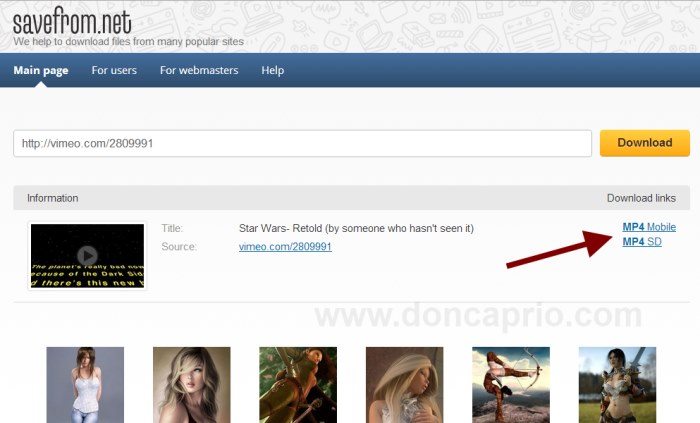This screenshot has width=700, height=423.
Task: Click the yellow Download button
Action: pyautogui.click(x=645, y=143)
